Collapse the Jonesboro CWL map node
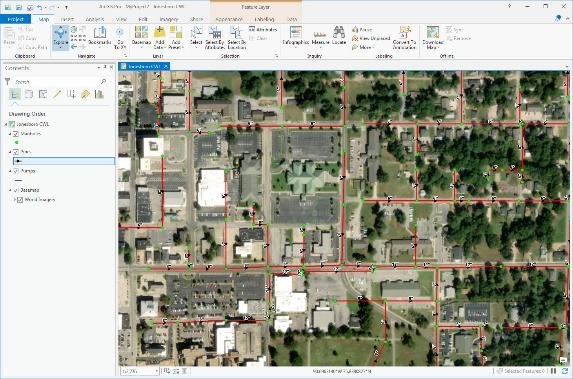This screenshot has width=573, height=379. [6, 124]
